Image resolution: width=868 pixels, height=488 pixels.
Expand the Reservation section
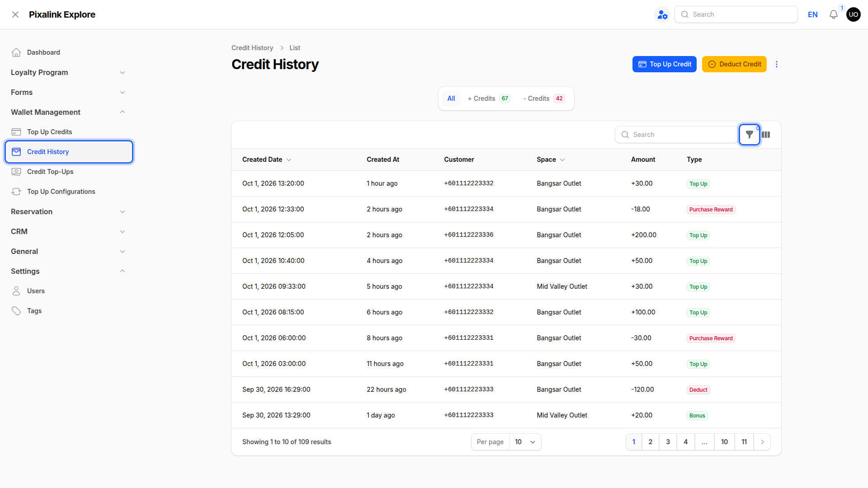(x=68, y=211)
